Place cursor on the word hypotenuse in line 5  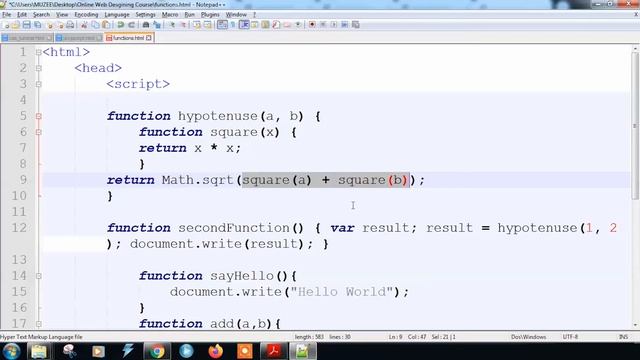tap(218, 116)
